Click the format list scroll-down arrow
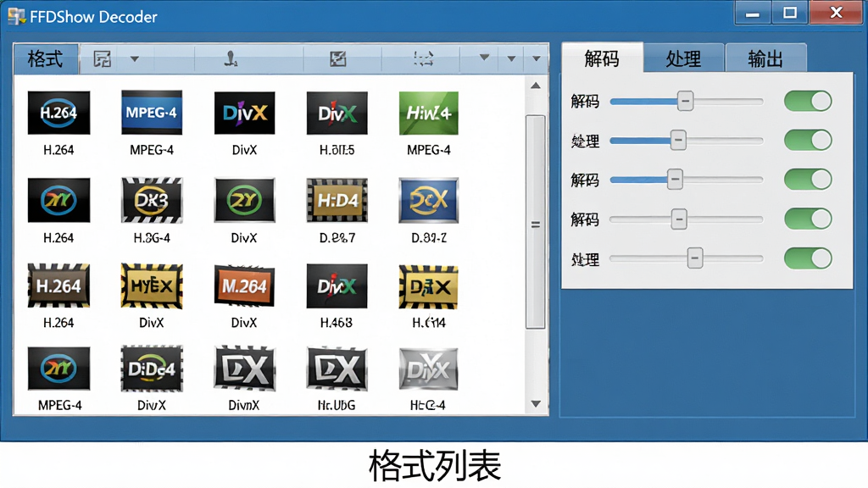The image size is (868, 488). pyautogui.click(x=536, y=404)
